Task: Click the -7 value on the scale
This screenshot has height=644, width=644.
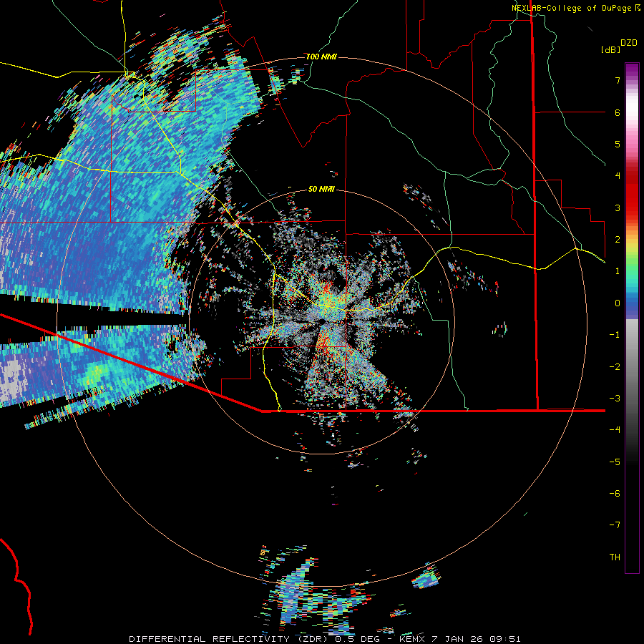Action: pyautogui.click(x=615, y=525)
